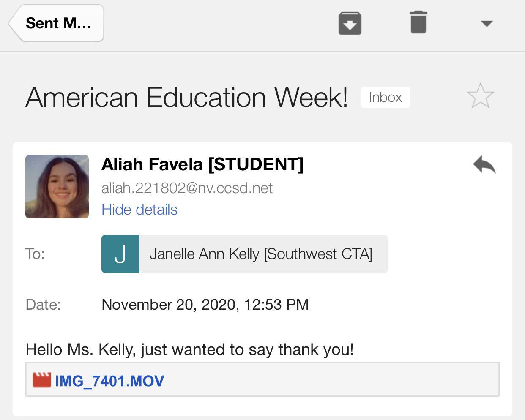Viewport: 525px width, 420px height.
Task: Star the American Education Week email
Action: click(480, 96)
